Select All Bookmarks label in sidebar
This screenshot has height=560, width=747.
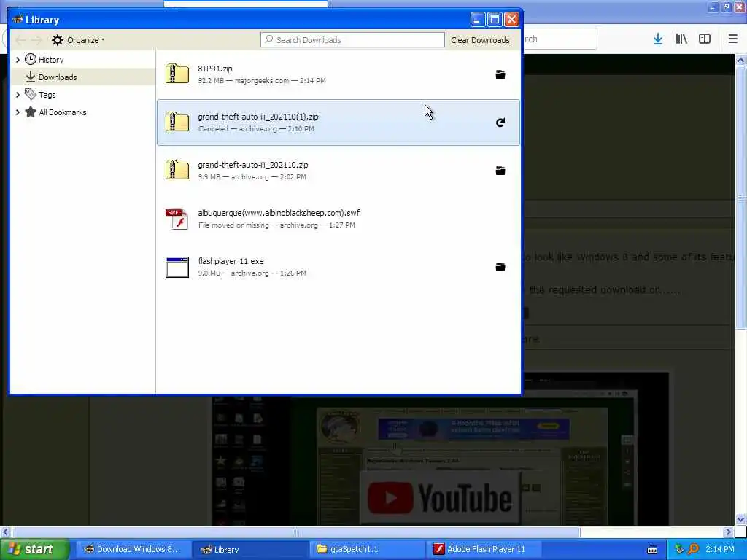(63, 112)
